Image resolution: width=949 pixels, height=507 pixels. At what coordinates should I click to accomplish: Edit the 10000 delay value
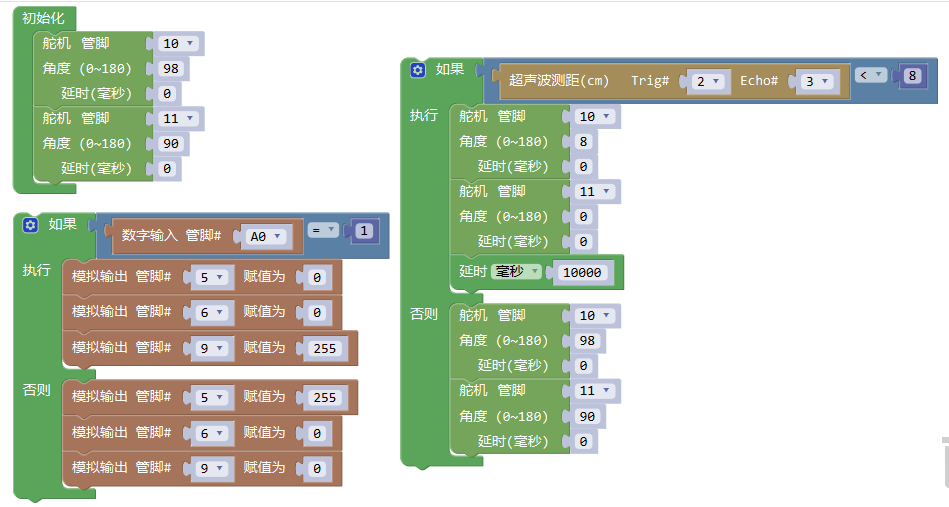coord(582,272)
